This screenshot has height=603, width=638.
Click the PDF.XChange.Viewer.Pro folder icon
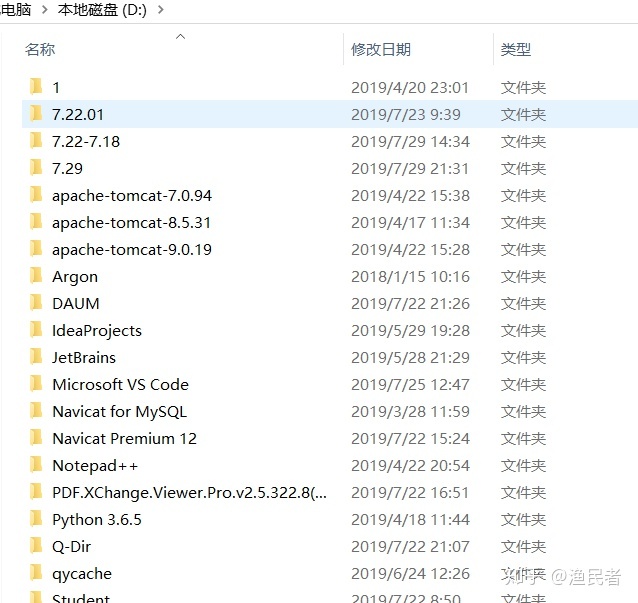coord(36,492)
